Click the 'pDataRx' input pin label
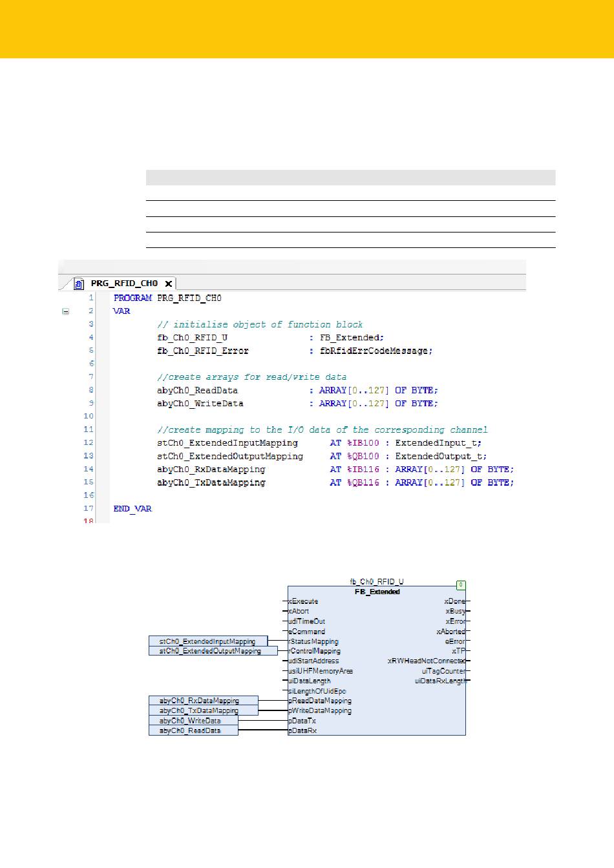Image resolution: width=614 pixels, height=868 pixels. point(302,730)
